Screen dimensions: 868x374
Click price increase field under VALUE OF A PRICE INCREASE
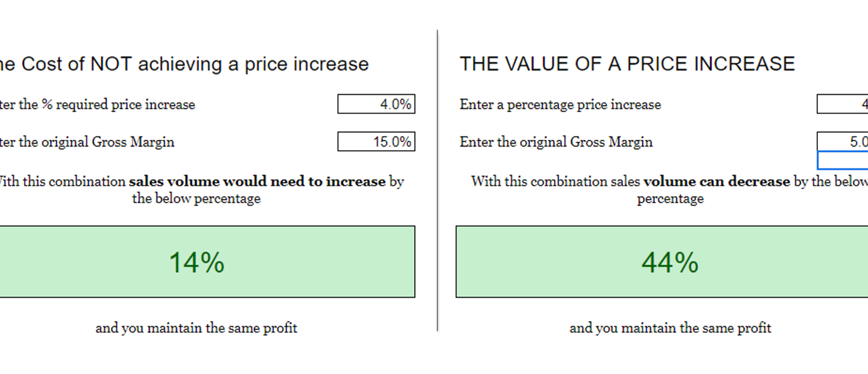click(843, 104)
